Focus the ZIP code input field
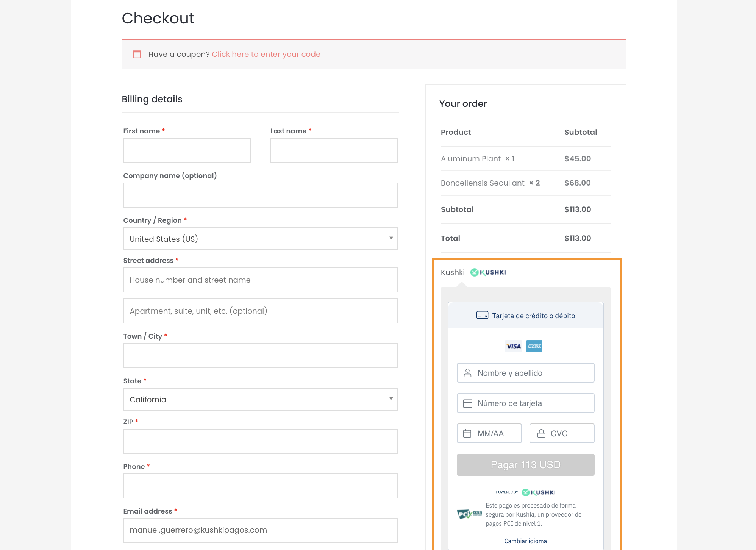Image resolution: width=756 pixels, height=550 pixels. pyautogui.click(x=260, y=441)
